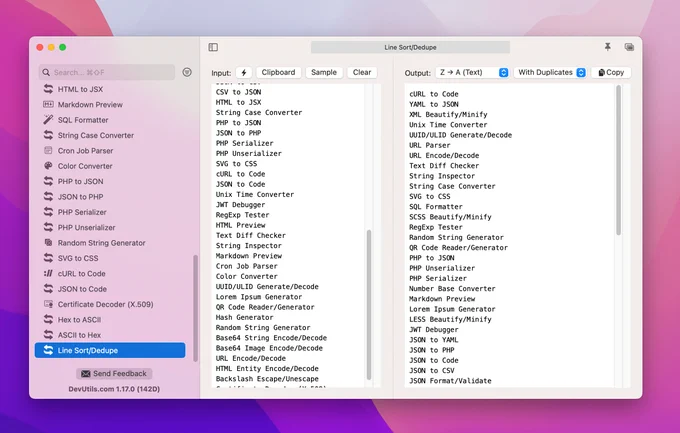Image resolution: width=680 pixels, height=433 pixels.
Task: Click 'JSON to YAML' line in output pane
Action: pyautogui.click(x=434, y=340)
